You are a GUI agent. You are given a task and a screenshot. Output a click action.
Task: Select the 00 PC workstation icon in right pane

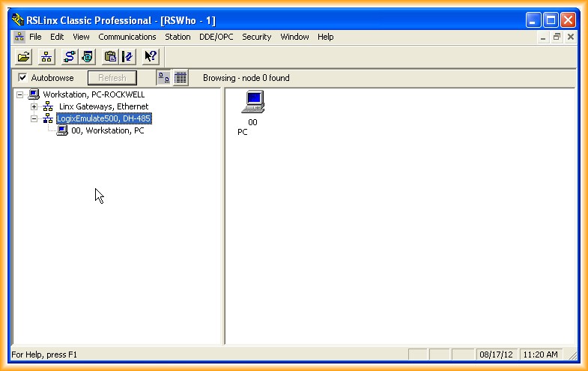[x=253, y=103]
